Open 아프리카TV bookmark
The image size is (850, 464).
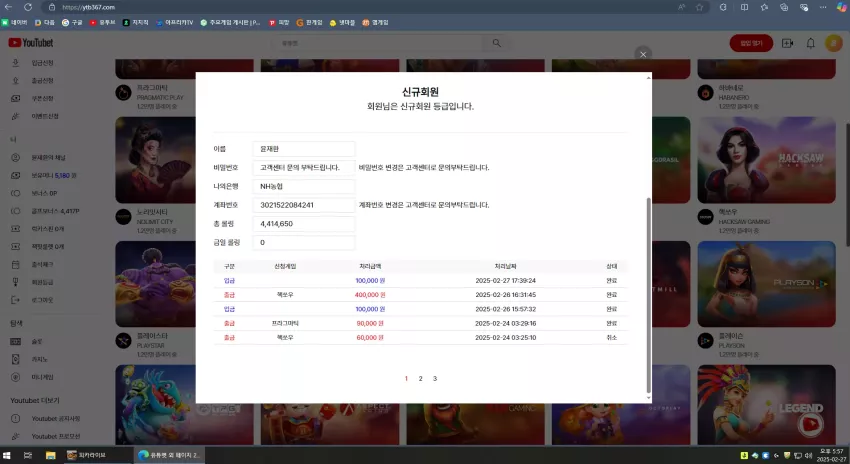(x=175, y=23)
